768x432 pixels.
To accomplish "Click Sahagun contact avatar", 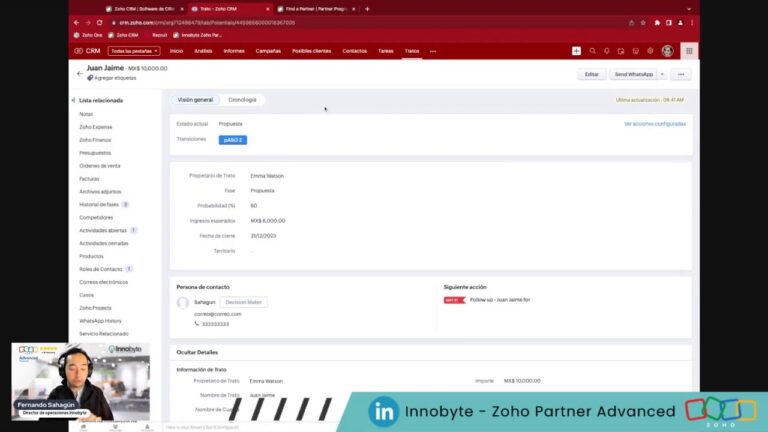I will [x=183, y=303].
